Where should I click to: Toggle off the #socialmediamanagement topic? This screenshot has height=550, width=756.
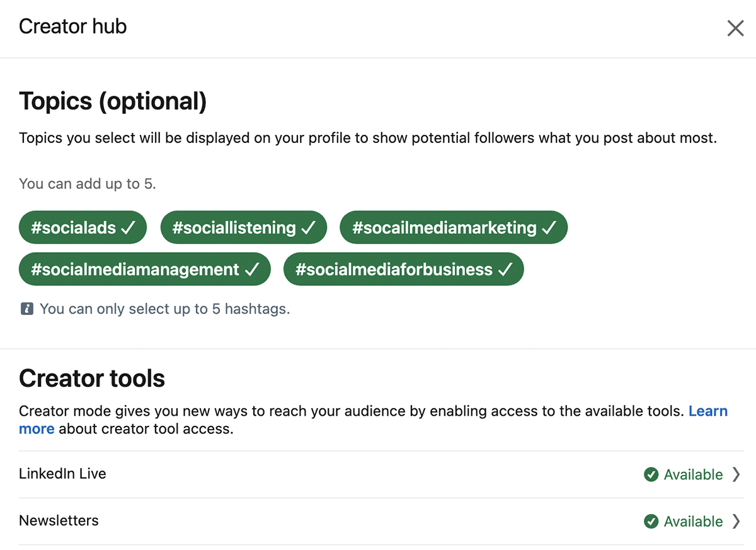pyautogui.click(x=144, y=270)
